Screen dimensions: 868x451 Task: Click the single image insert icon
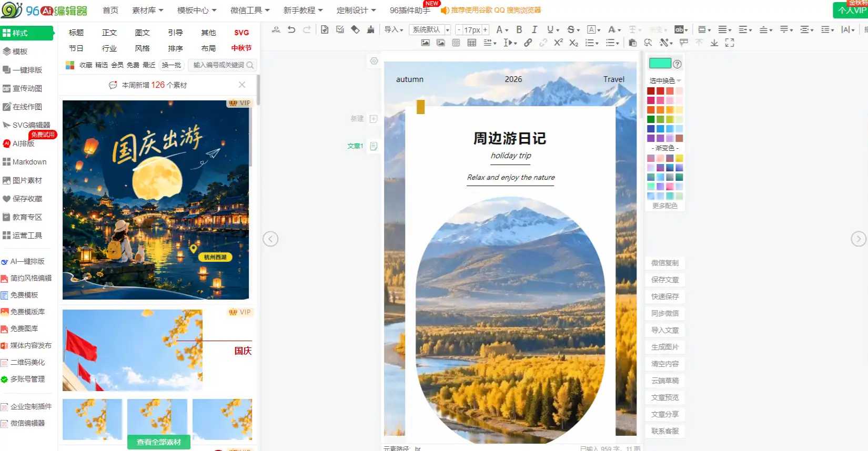point(425,43)
